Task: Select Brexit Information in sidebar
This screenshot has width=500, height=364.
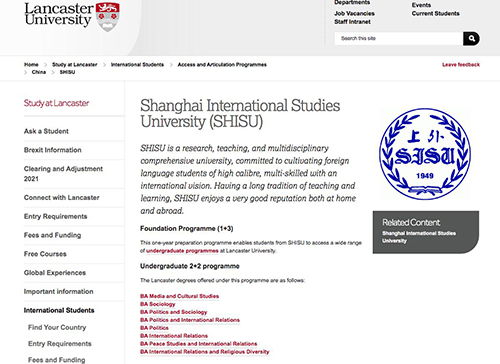Action: pyautogui.click(x=53, y=150)
